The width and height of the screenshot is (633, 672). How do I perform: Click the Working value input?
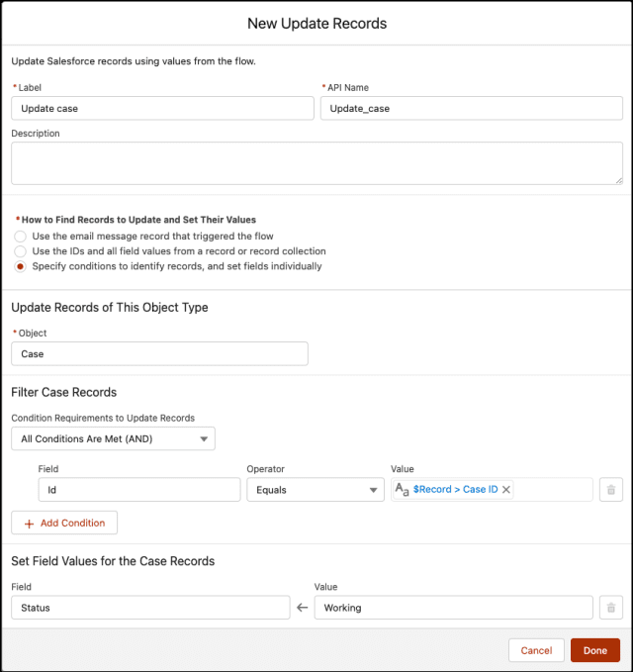(x=454, y=608)
